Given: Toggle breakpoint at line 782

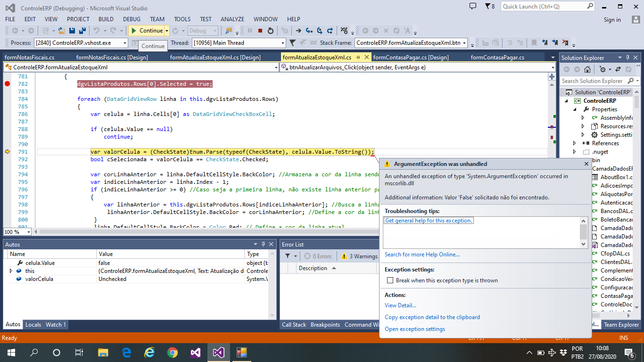Looking at the screenshot, I should (x=7, y=84).
